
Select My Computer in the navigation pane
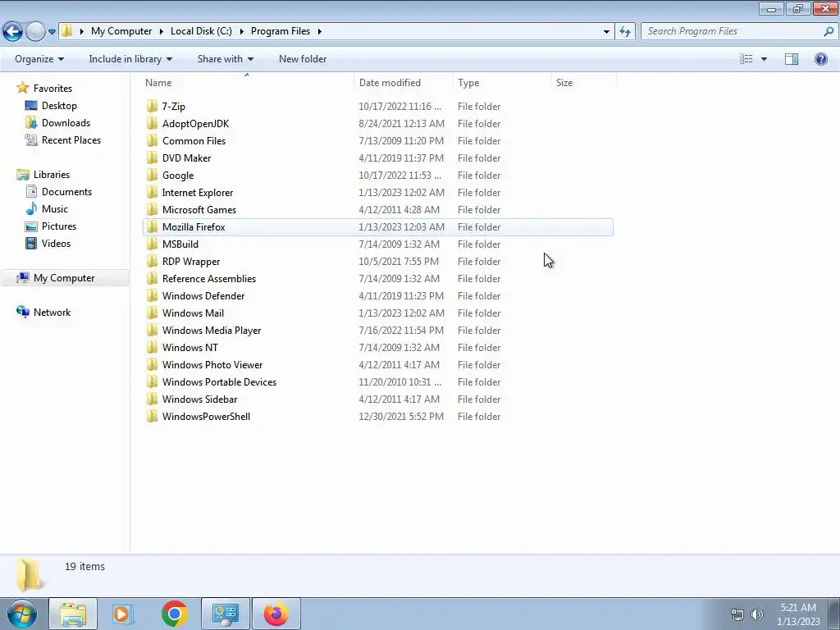tap(64, 278)
